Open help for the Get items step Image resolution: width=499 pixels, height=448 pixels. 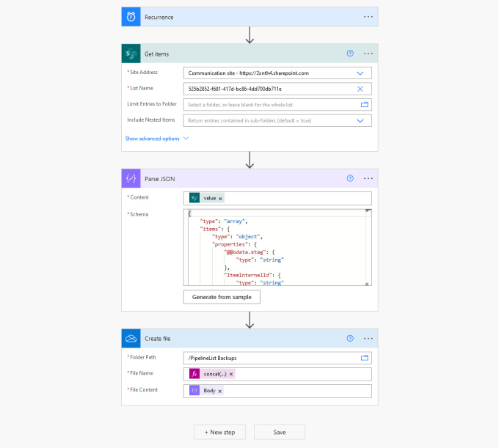pos(350,54)
